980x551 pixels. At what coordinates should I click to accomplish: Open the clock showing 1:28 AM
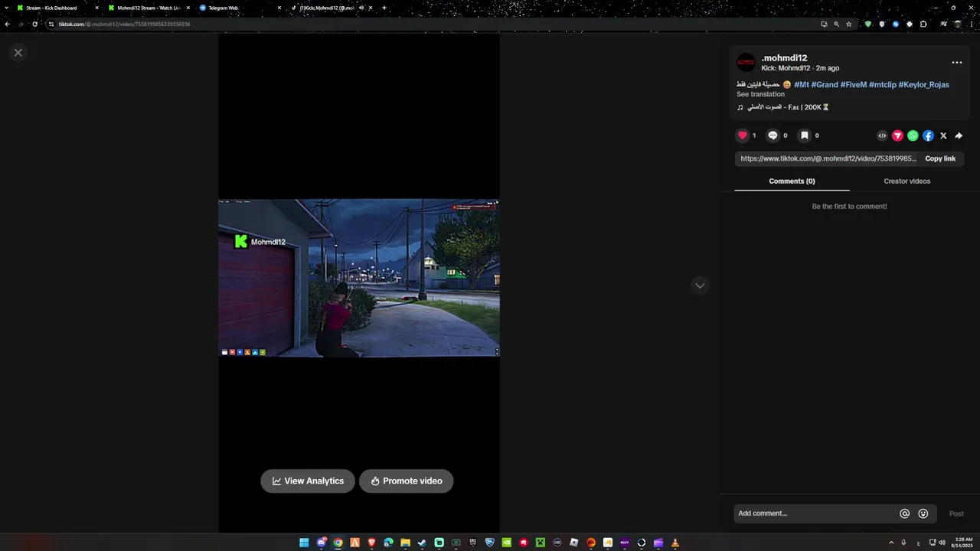click(x=964, y=543)
